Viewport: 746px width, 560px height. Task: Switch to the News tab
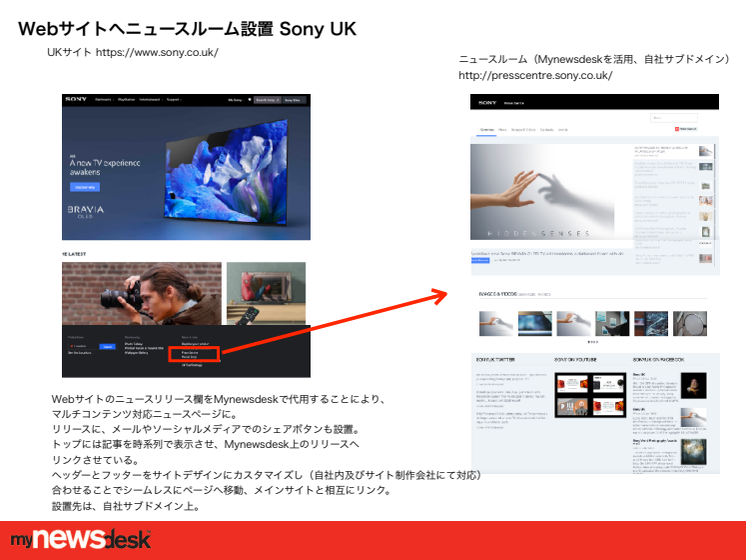(x=502, y=129)
